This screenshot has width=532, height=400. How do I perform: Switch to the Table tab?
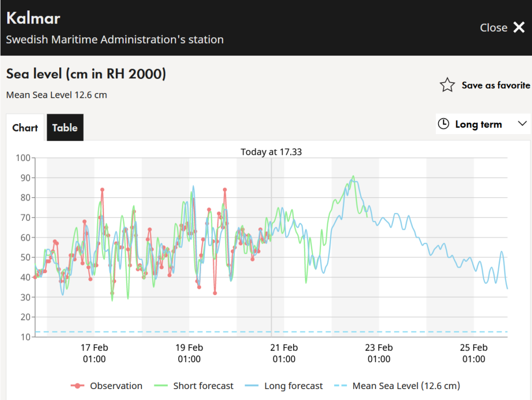[65, 128]
